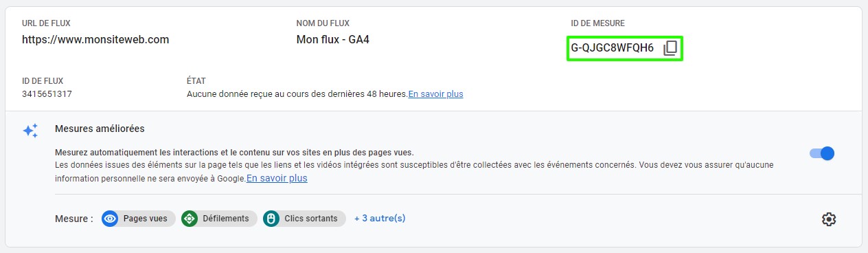The image size is (868, 253).
Task: Select the Défilements chip
Action: pyautogui.click(x=219, y=219)
